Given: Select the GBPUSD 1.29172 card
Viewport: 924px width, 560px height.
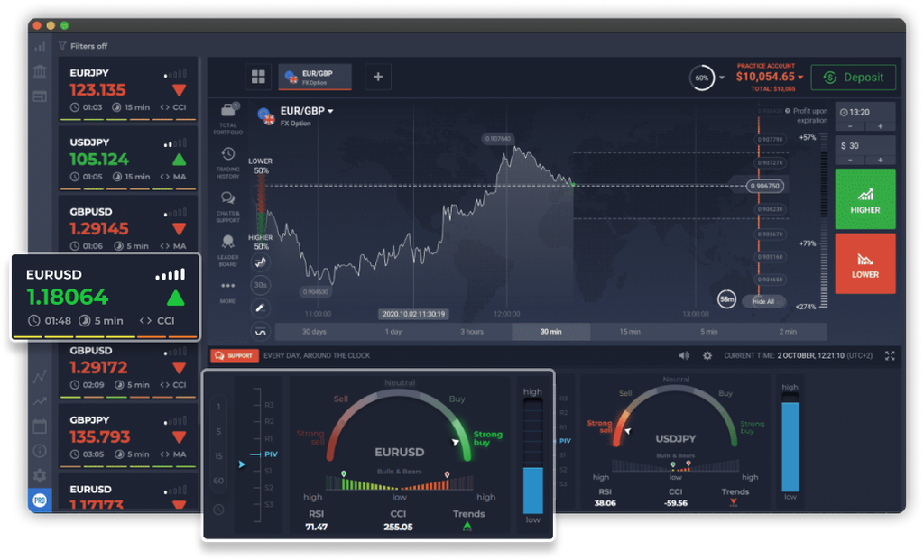Looking at the screenshot, I should coord(128,371).
